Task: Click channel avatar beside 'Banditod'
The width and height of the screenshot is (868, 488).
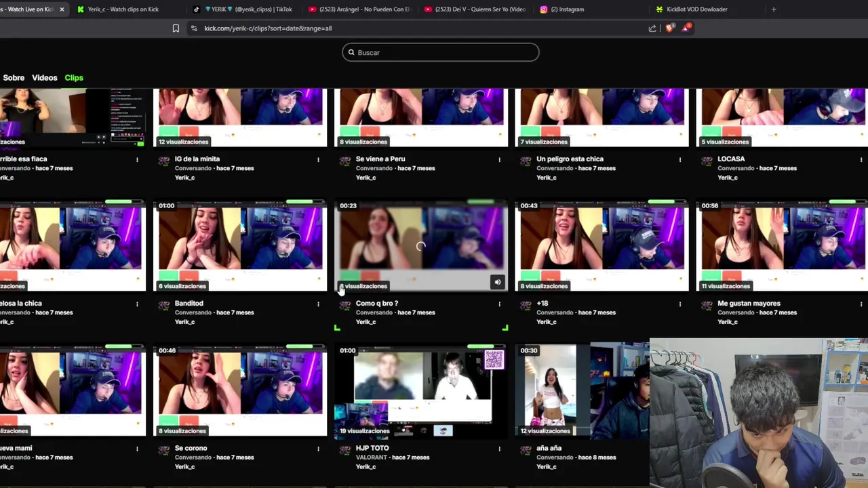Action: 164,306
